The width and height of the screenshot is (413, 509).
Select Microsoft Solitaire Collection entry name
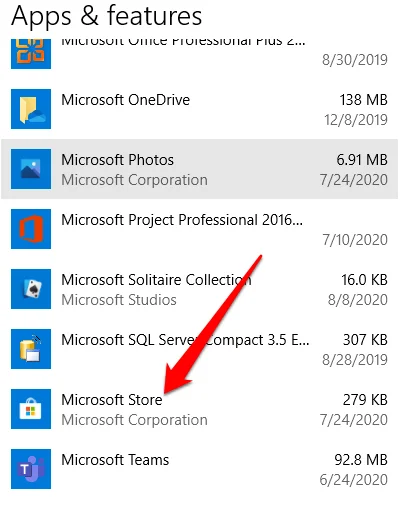(x=156, y=280)
